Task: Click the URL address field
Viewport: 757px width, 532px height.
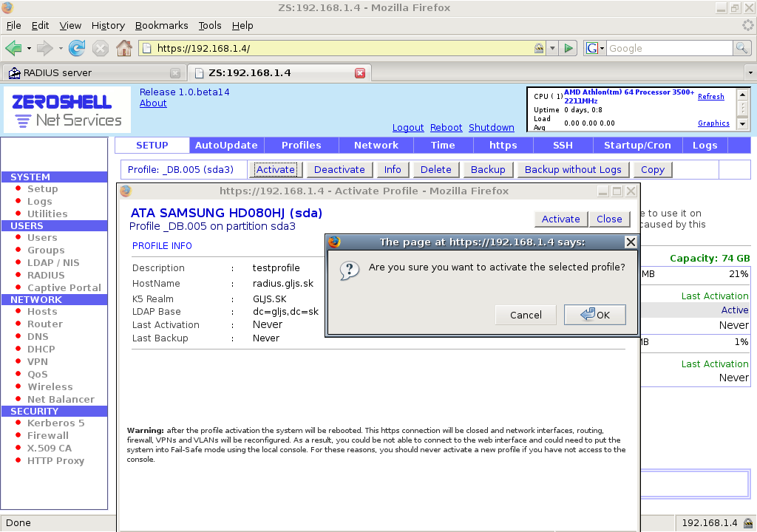Action: pyautogui.click(x=343, y=48)
